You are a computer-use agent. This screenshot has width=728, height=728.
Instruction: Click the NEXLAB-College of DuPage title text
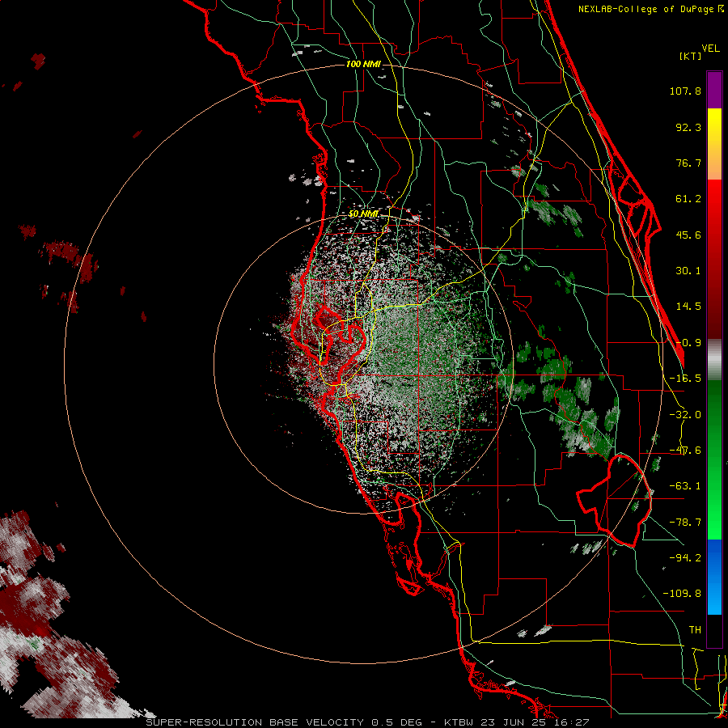coord(650,9)
